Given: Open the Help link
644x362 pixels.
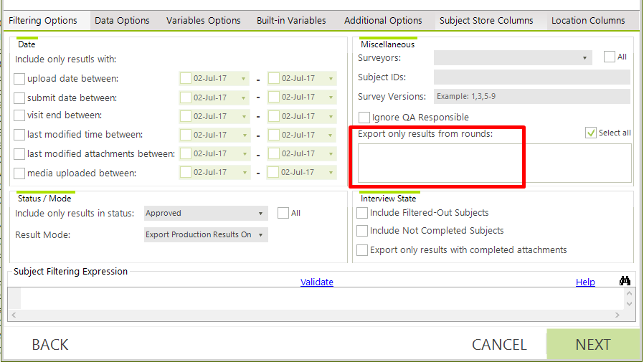Looking at the screenshot, I should (x=585, y=282).
